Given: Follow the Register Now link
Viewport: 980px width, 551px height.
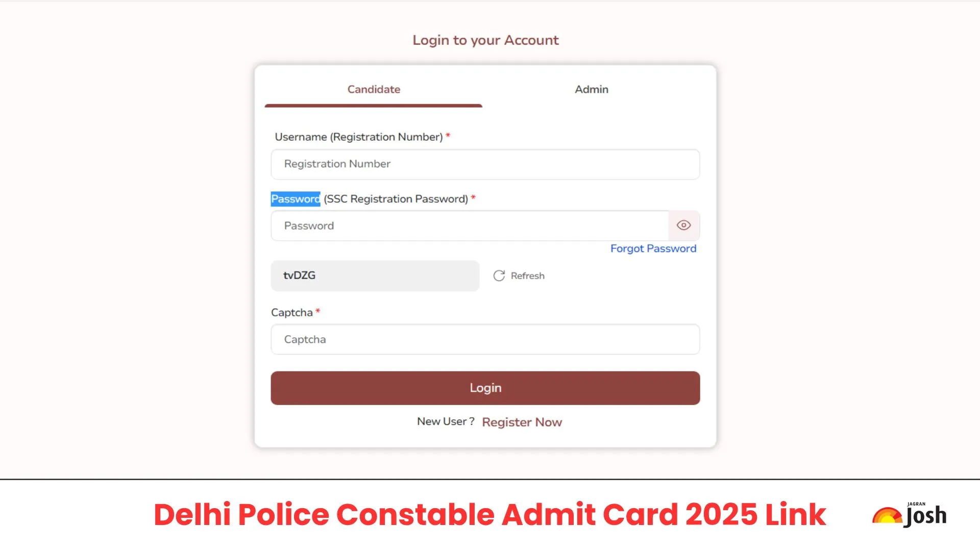Looking at the screenshot, I should (522, 422).
